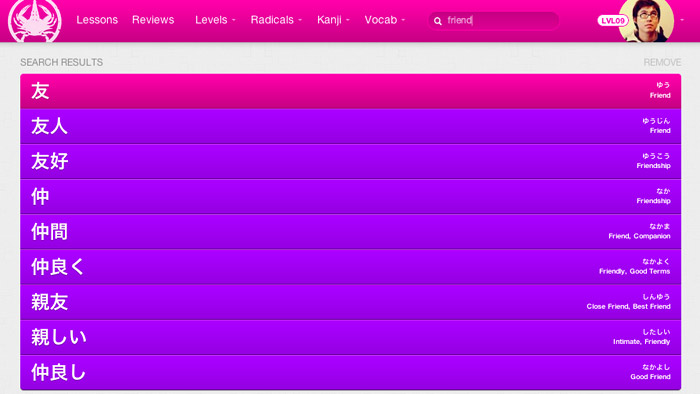Screen dimensions: 700x394
Task: Open the vocab result 親友
Action: pyautogui.click(x=350, y=302)
